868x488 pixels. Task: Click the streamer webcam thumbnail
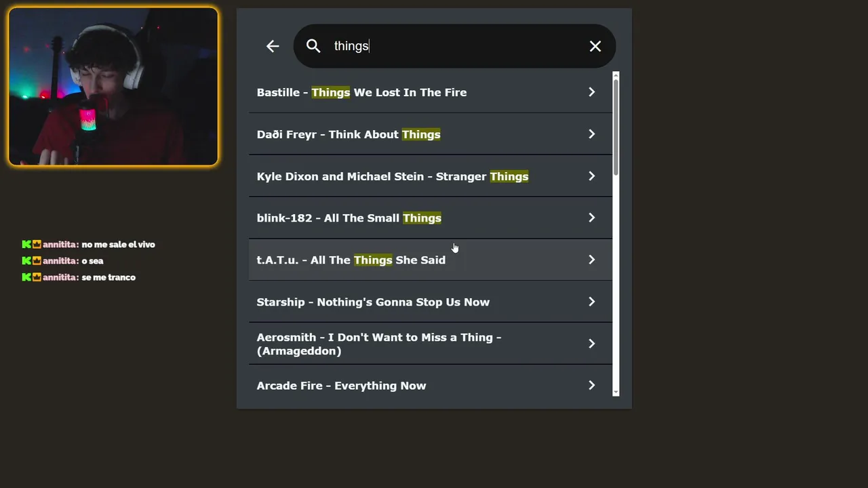pos(113,87)
